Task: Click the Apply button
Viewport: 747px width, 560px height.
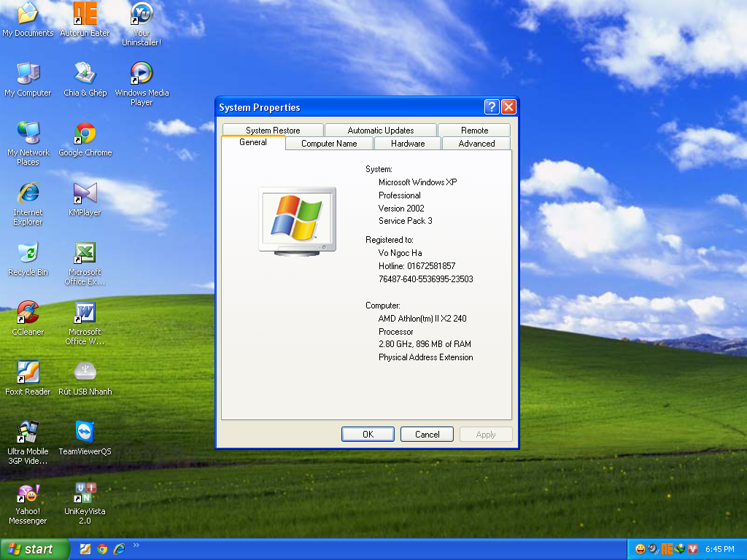Action: point(486,435)
